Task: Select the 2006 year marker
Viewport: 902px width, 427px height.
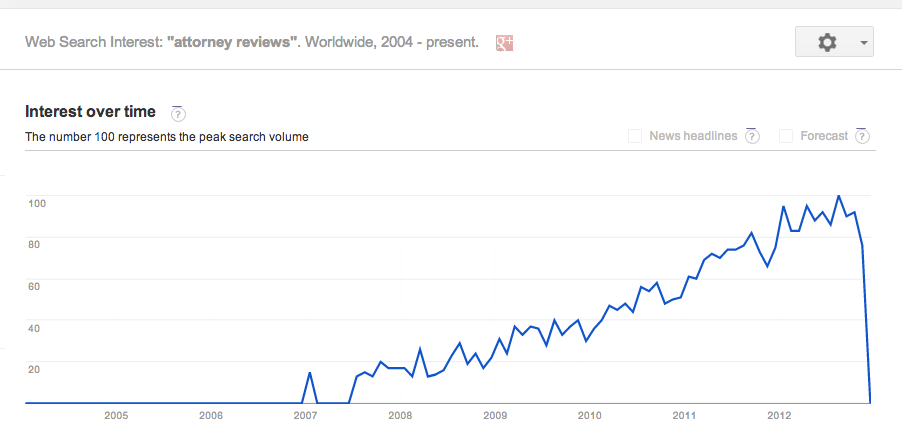Action: click(211, 415)
